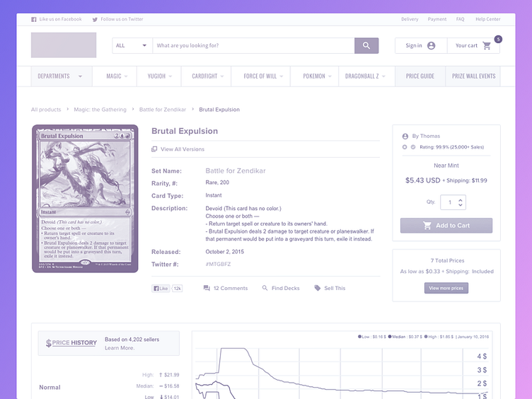The height and width of the screenshot is (399, 532).
Task: Click Follow us on Twitter text
Action: (122, 19)
